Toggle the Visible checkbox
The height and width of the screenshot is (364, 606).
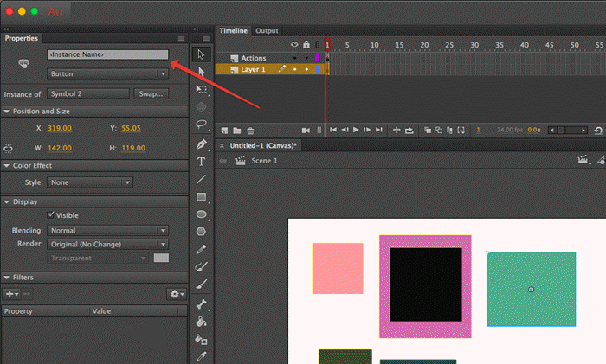tap(51, 214)
